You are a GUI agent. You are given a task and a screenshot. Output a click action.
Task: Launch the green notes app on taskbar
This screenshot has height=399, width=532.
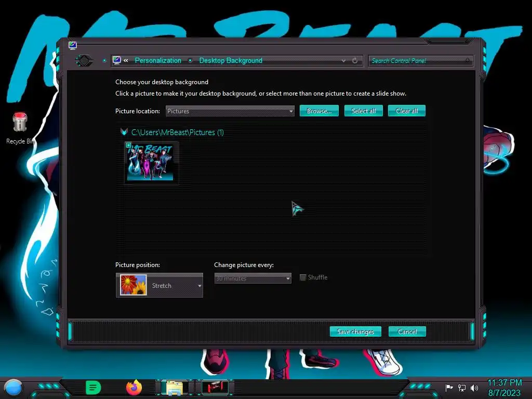click(94, 387)
